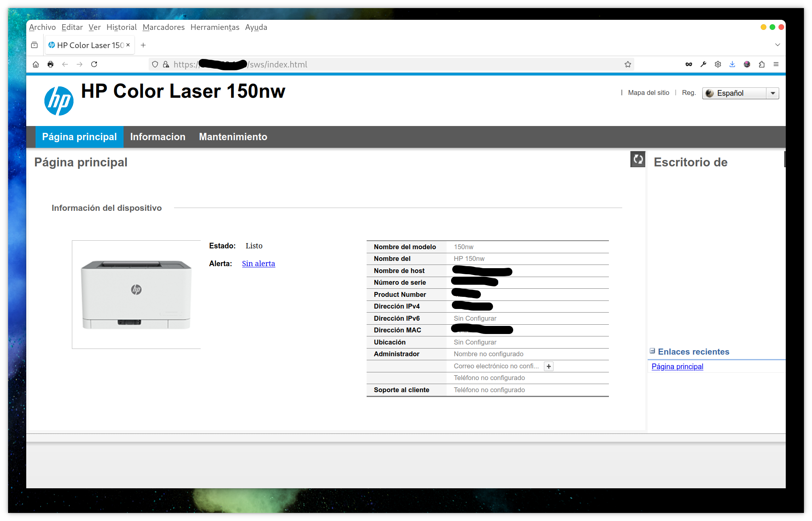Switch to the Mantenimiento tab

[233, 137]
